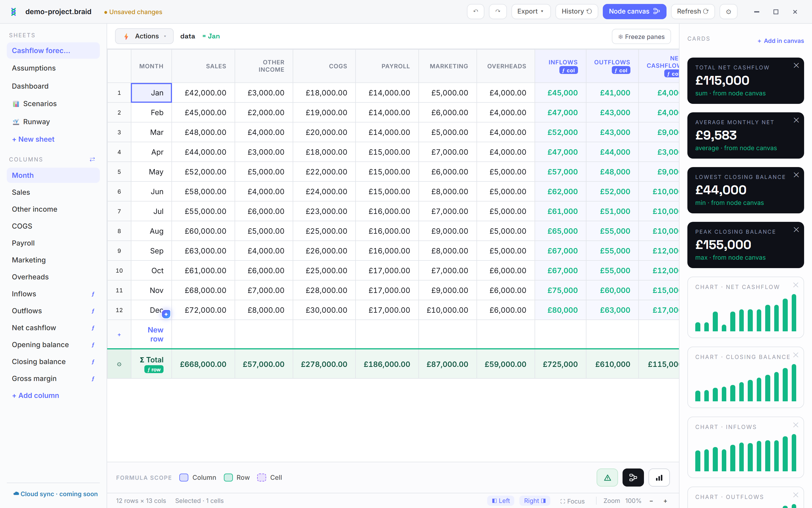812x508 pixels.
Task: Click the zoom out minus button
Action: click(651, 501)
